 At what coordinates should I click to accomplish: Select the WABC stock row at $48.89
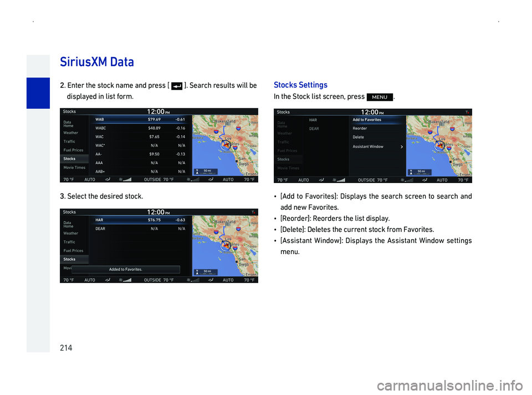coord(140,128)
